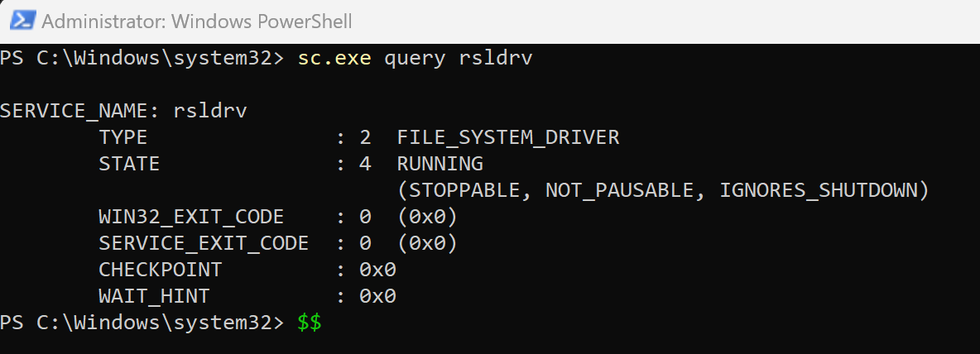Click the CHECKPOINT label
980x354 pixels.
point(160,270)
